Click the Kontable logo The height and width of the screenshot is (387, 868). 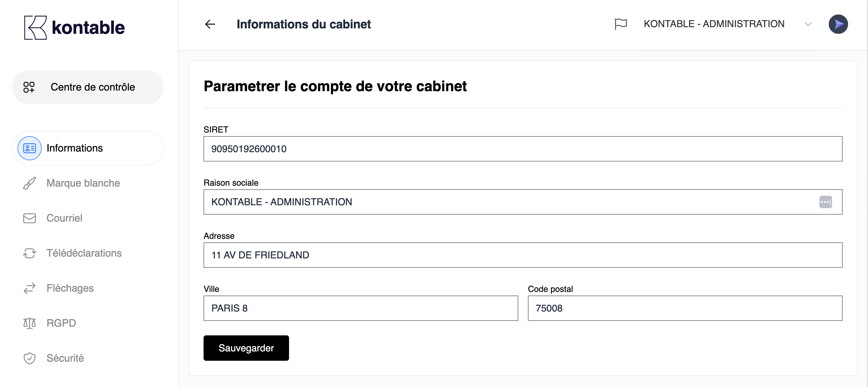point(74,27)
